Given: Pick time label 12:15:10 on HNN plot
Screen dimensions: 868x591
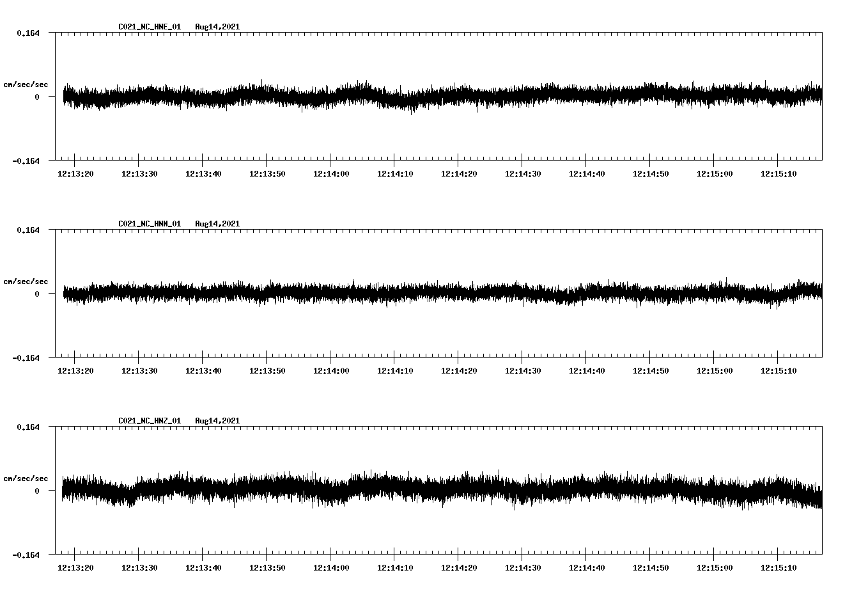Looking at the screenshot, I should pos(779,370).
